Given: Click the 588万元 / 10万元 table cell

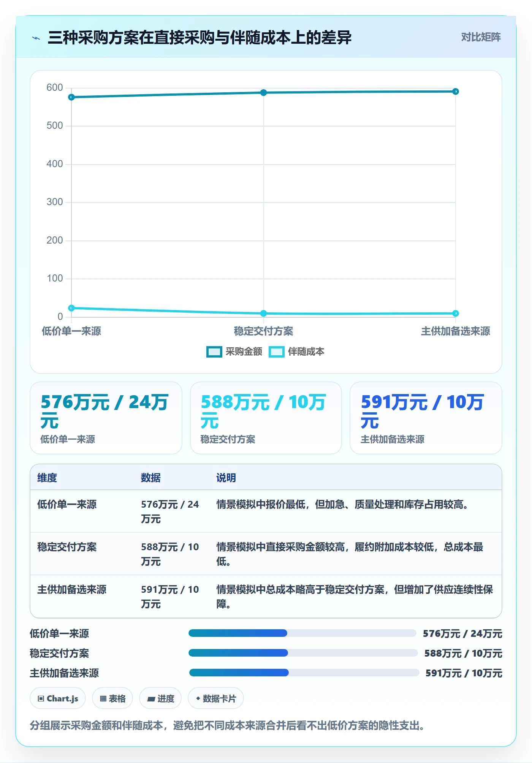Looking at the screenshot, I should [x=170, y=554].
